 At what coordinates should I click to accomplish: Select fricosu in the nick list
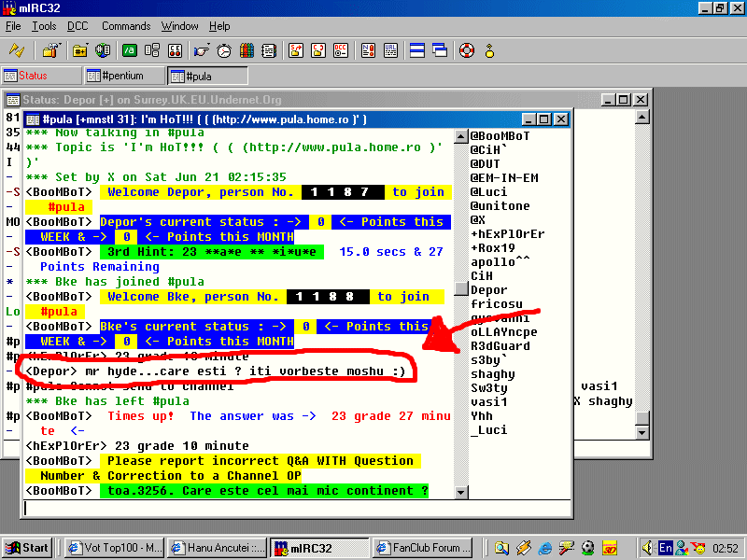pyautogui.click(x=497, y=304)
